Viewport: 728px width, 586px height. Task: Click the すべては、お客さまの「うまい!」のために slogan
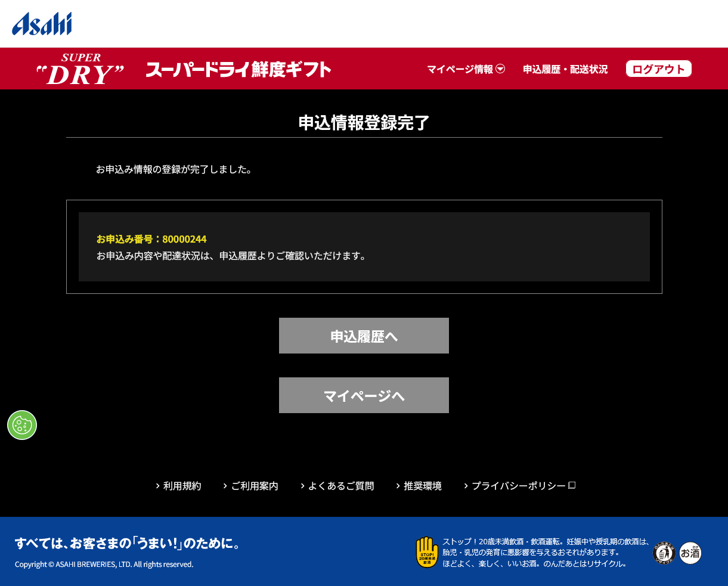coord(128,544)
